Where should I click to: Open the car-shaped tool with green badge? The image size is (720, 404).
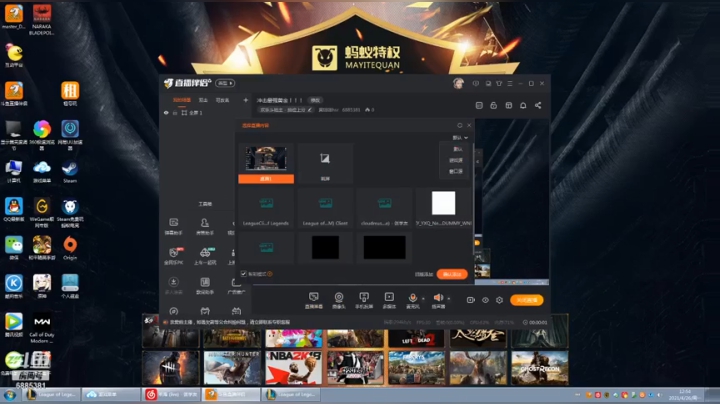[205, 256]
